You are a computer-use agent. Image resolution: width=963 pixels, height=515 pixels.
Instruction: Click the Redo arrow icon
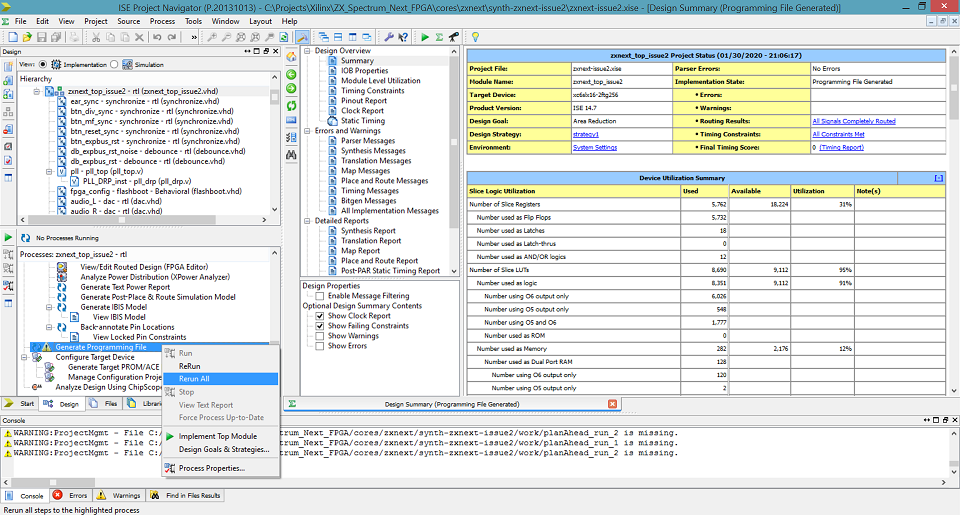pyautogui.click(x=172, y=37)
